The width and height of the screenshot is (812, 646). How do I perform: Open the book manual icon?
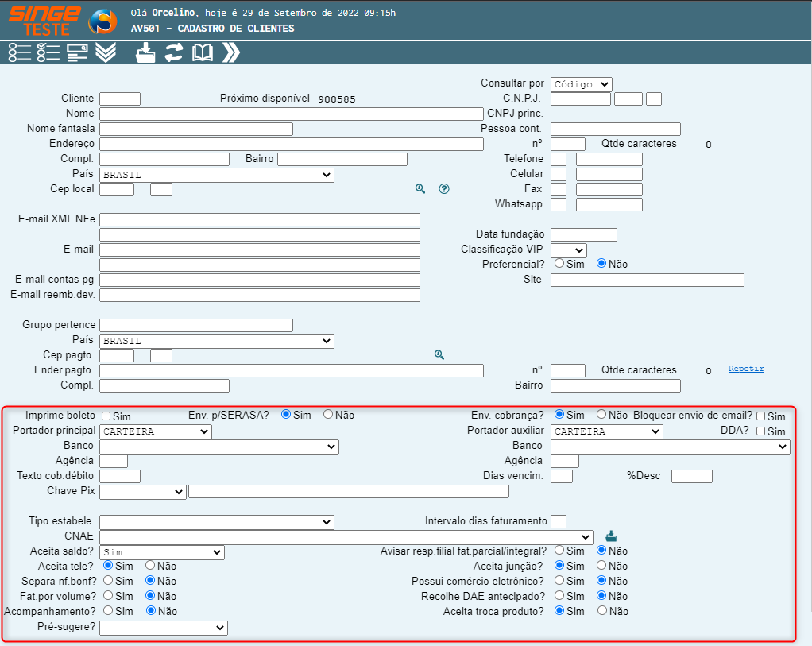[x=203, y=53]
